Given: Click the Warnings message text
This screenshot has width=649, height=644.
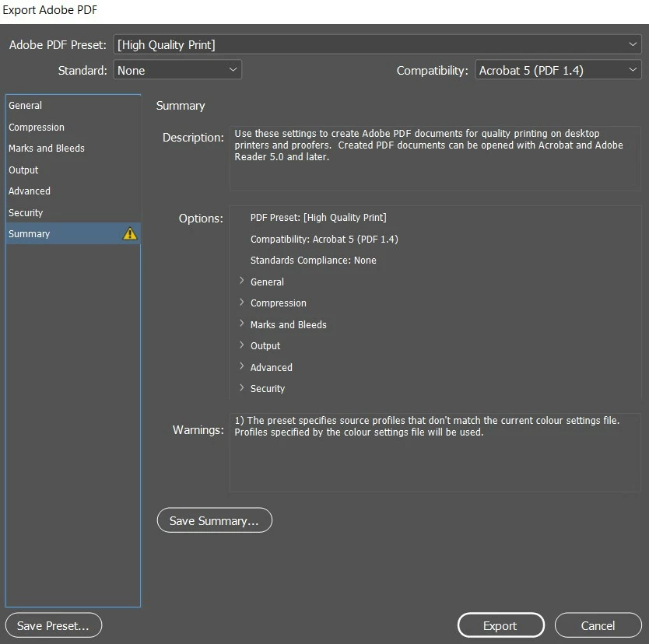Looking at the screenshot, I should tap(426, 426).
